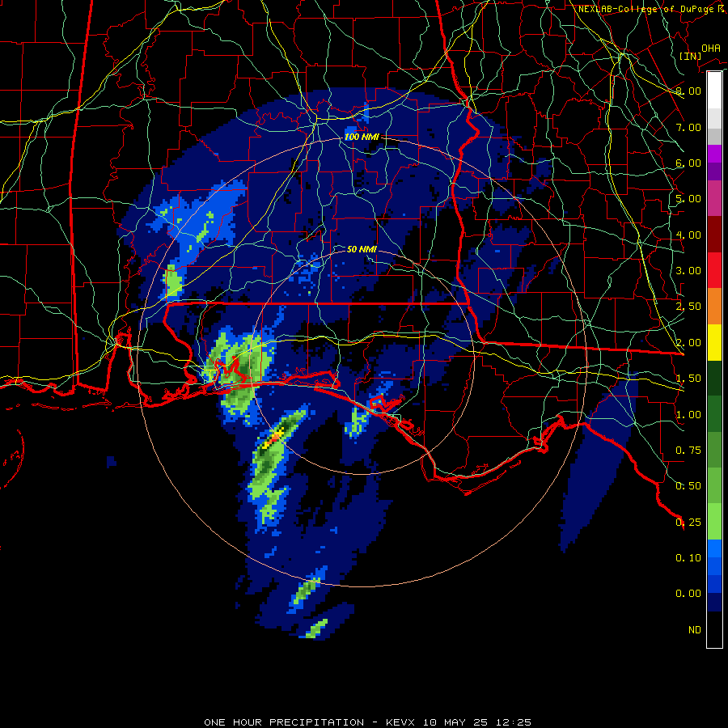Viewport: 728px width, 728px height.
Task: Click the 0.25 legend value
Action: tap(688, 523)
